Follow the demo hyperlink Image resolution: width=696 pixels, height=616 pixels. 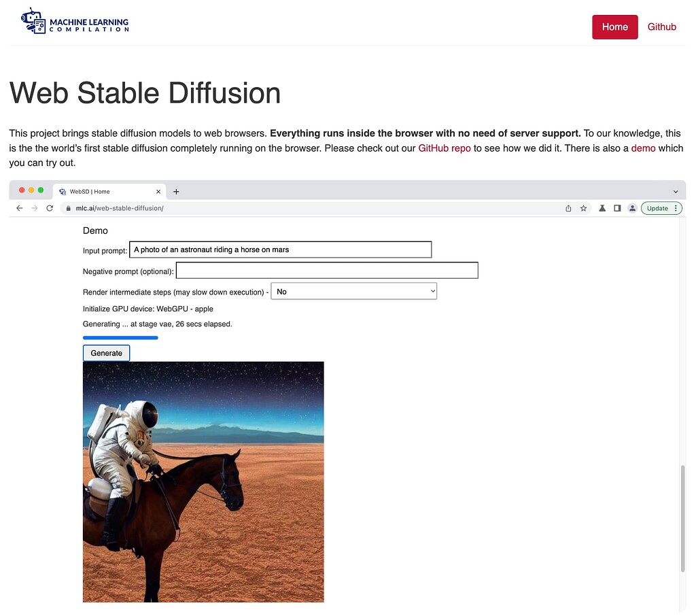(643, 148)
